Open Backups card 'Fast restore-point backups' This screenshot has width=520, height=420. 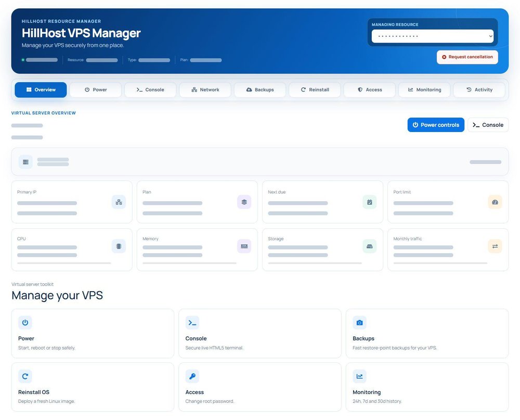point(395,348)
